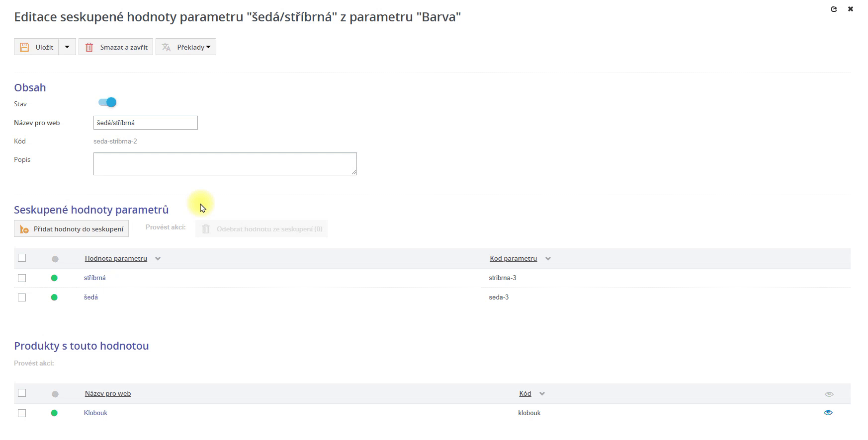Tick the select-all checkbox in parameter values table
Screen dimensions: 868x440
click(x=22, y=258)
